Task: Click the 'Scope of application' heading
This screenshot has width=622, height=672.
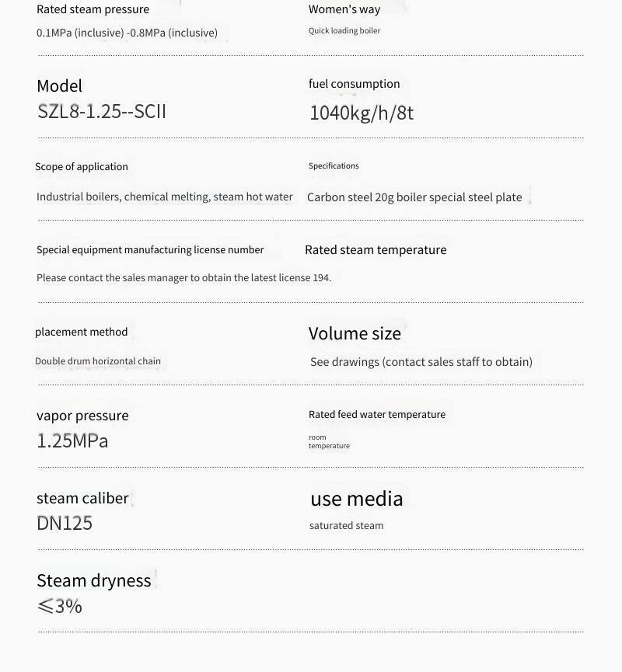Action: [81, 166]
